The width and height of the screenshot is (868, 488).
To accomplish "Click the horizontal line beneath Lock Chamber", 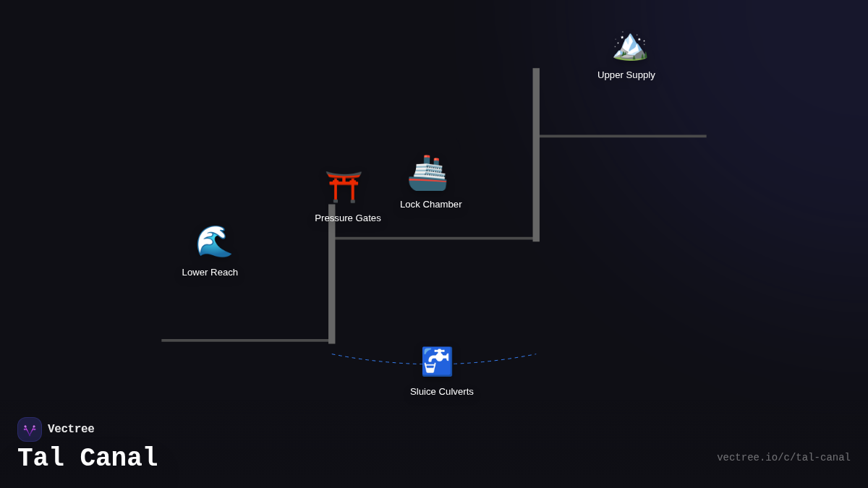I will tap(434, 238).
